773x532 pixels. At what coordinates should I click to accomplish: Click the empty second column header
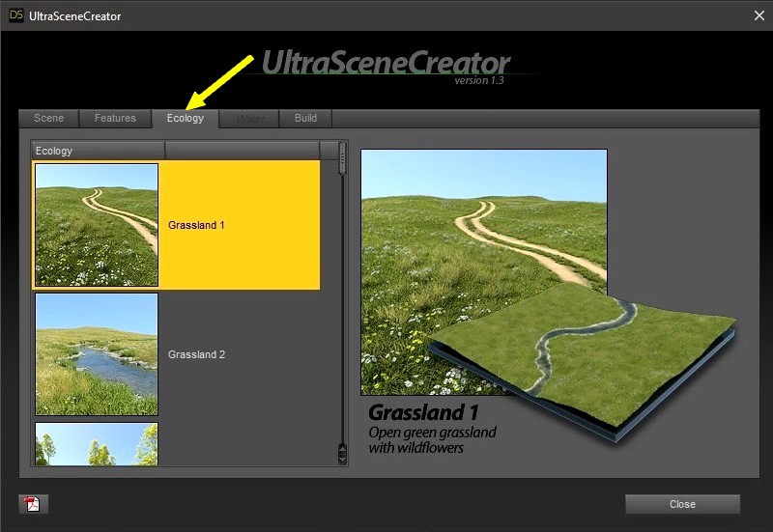click(x=243, y=151)
